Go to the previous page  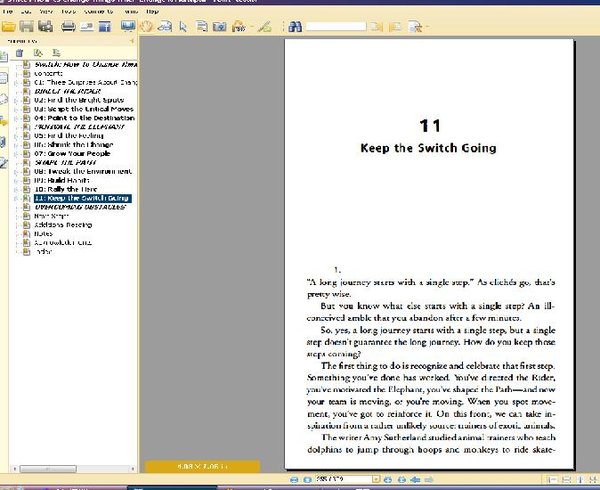[307, 479]
